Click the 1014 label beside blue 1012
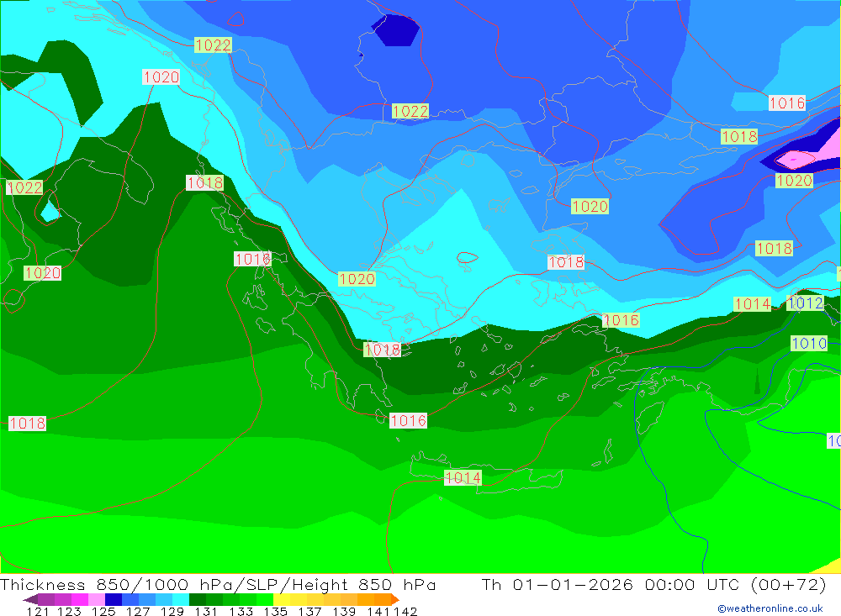841x616 pixels. (x=753, y=304)
